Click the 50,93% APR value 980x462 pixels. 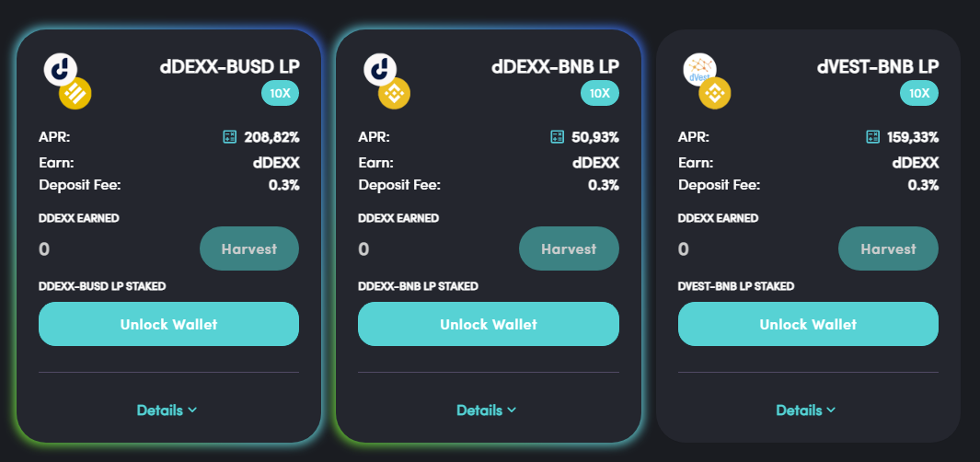[x=595, y=137]
